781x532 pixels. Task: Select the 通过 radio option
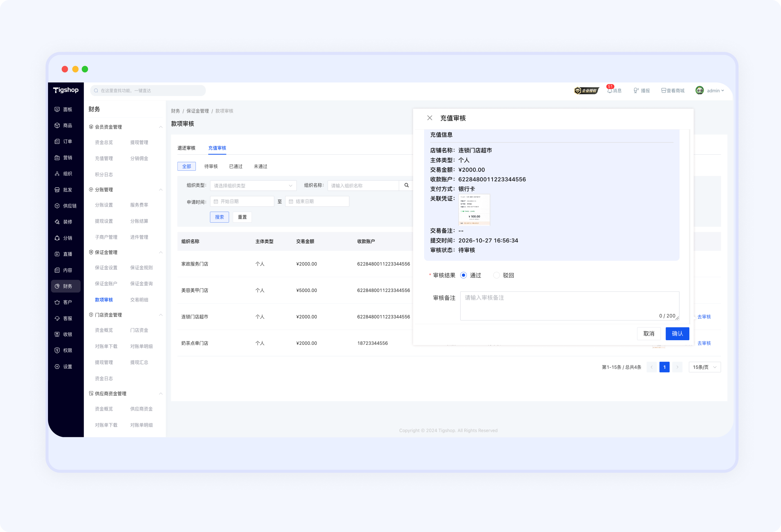(464, 275)
